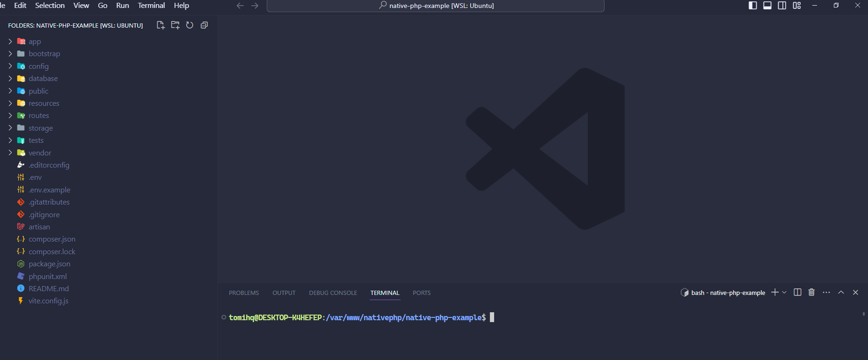Screen dimensions: 868x360
Task: Switch to the OUTPUT tab
Action: pos(284,293)
